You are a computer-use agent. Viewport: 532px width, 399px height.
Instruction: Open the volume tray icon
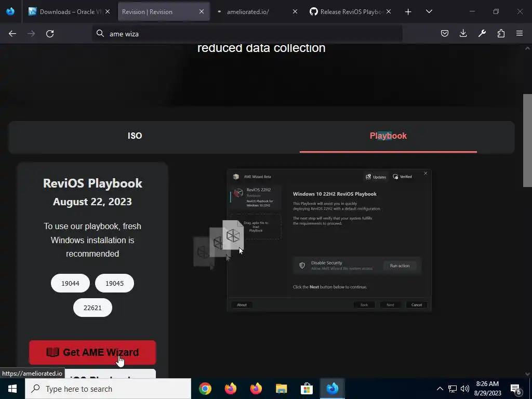(465, 389)
